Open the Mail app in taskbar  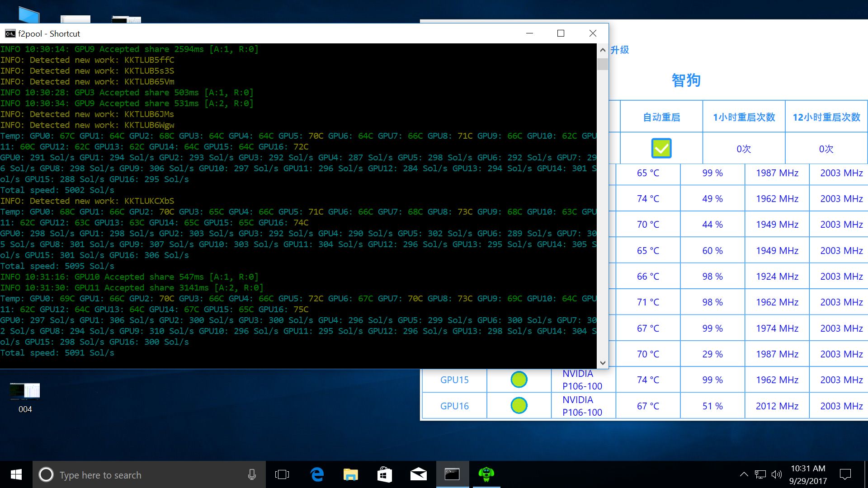click(418, 474)
